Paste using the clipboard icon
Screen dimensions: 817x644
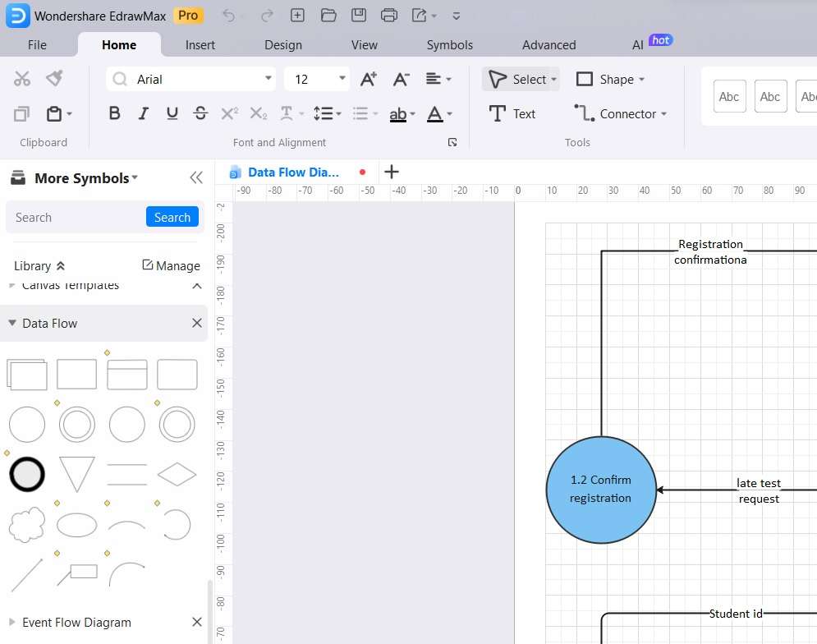[54, 113]
